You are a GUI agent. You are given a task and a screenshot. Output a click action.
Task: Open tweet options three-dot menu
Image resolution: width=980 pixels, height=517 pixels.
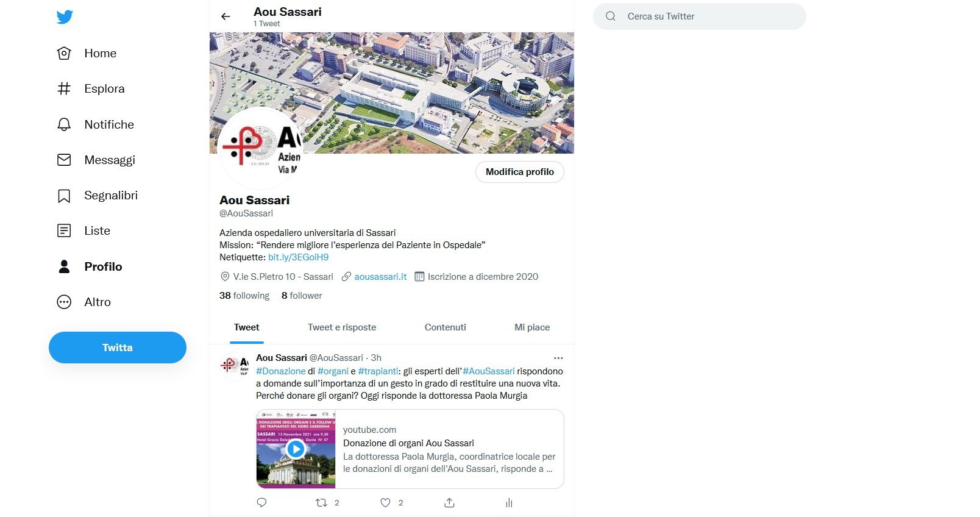558,358
